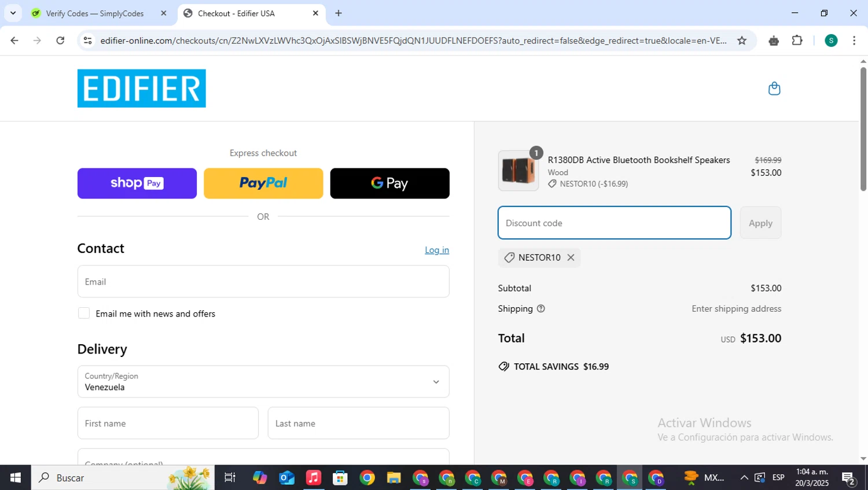Click the TOTAL SAVINGS $16.99 text
868x490 pixels.
(x=561, y=367)
